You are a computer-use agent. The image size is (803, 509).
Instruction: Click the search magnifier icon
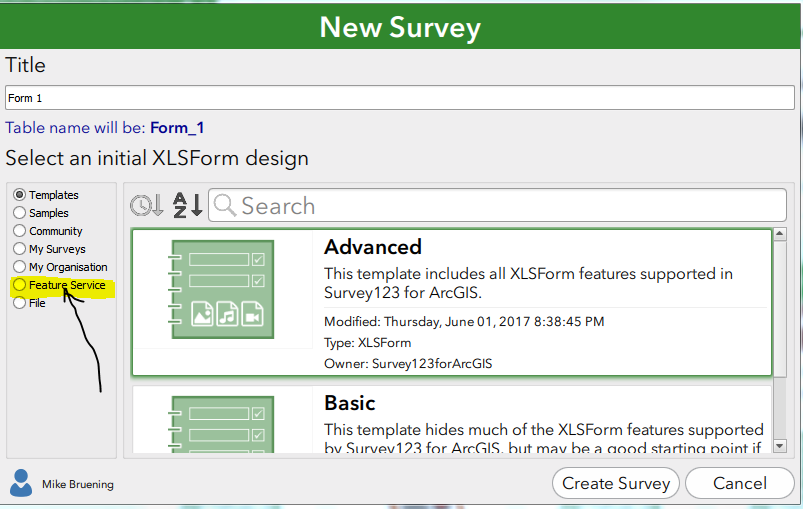click(x=225, y=206)
